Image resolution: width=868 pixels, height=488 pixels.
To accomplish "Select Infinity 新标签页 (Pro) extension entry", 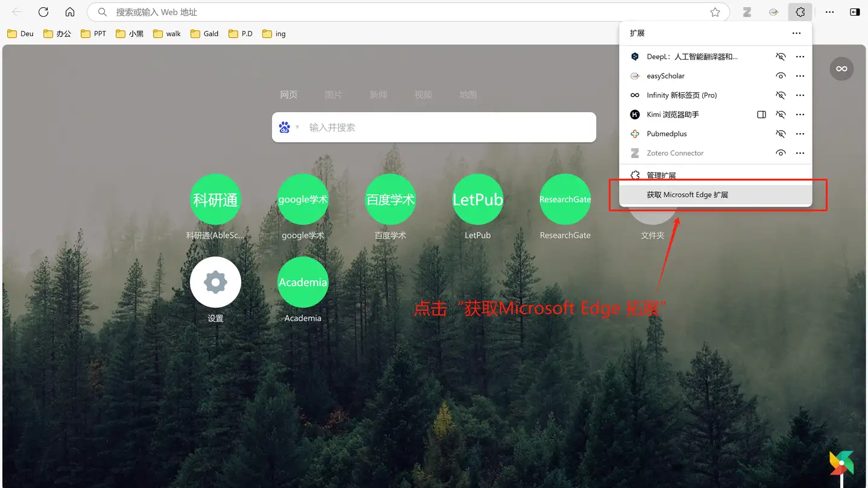I will point(682,95).
